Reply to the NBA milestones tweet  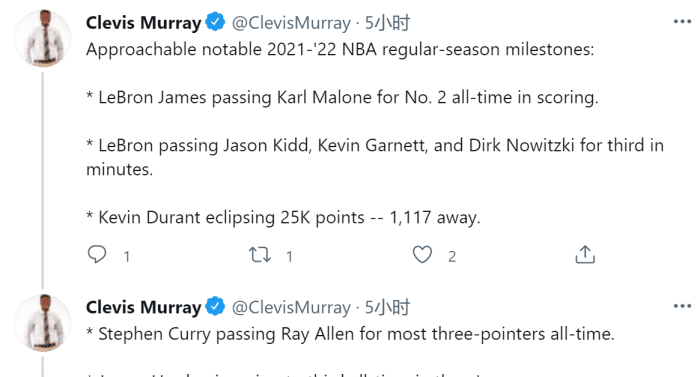pos(97,255)
